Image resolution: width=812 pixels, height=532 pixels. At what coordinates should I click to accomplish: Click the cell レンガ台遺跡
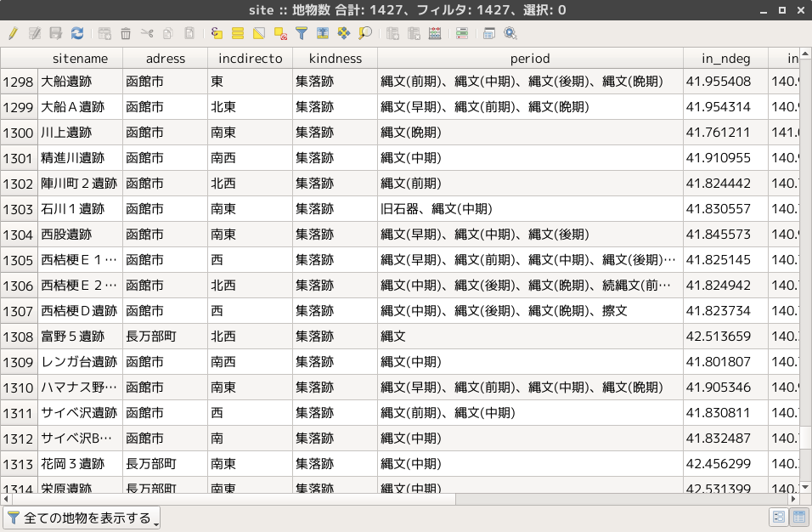(81, 361)
